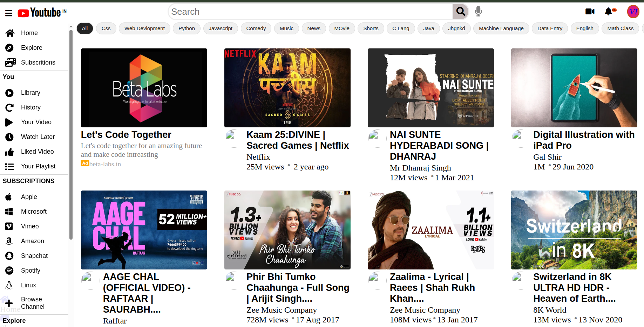Click Browse Channel in sidebar
The height and width of the screenshot is (327, 644).
(33, 303)
